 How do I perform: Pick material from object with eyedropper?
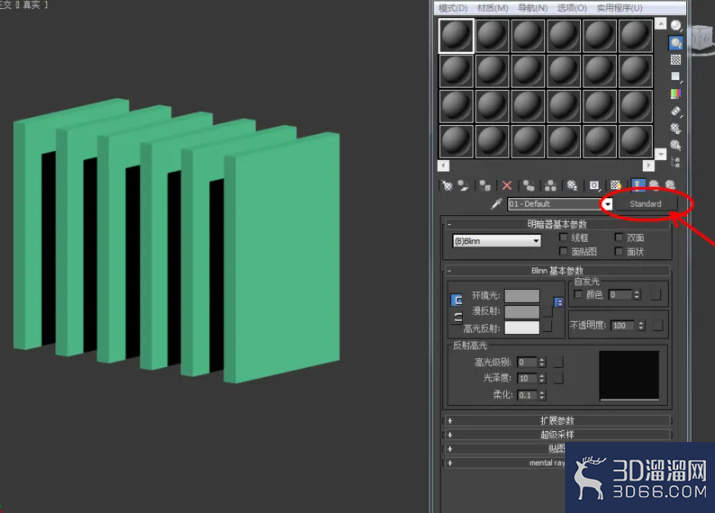coord(496,203)
